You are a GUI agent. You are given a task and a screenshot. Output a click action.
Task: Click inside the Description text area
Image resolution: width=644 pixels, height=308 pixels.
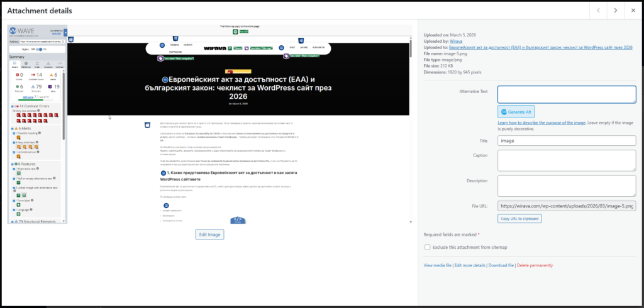click(x=566, y=186)
